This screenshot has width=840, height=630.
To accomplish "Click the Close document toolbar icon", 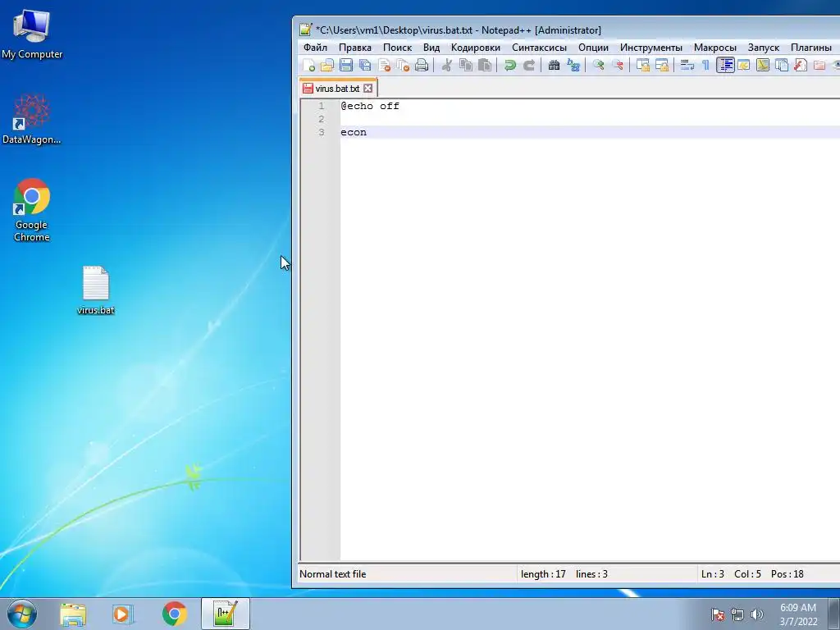I will (x=384, y=66).
